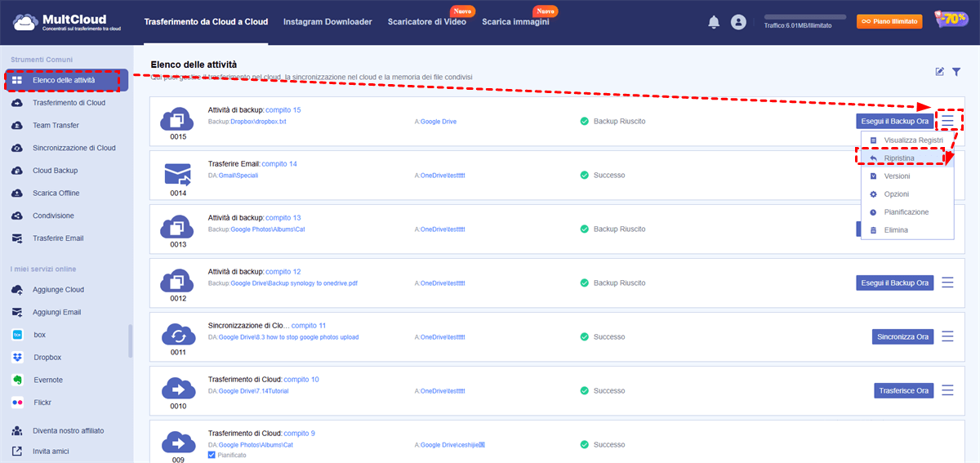This screenshot has height=463, width=980.
Task: Click Gmail\Speciali source path
Action: click(x=238, y=176)
